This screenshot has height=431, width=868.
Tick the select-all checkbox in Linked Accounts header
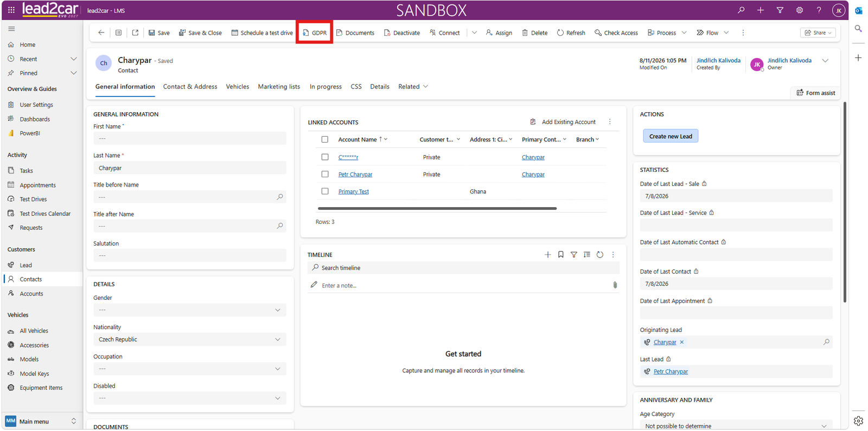325,139
